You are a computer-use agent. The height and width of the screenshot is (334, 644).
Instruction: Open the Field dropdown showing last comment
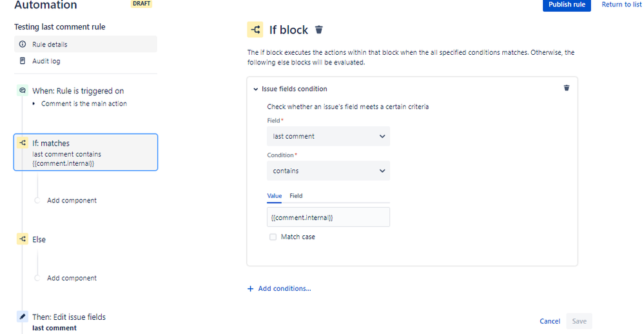pyautogui.click(x=328, y=136)
